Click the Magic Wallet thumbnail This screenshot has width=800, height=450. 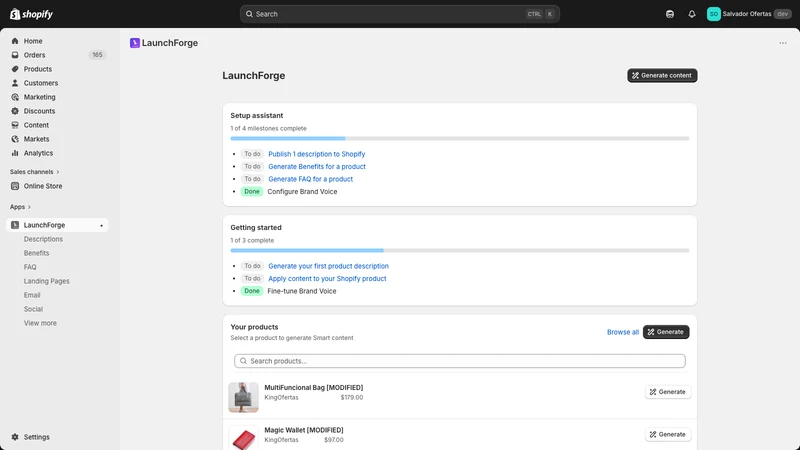pos(243,438)
